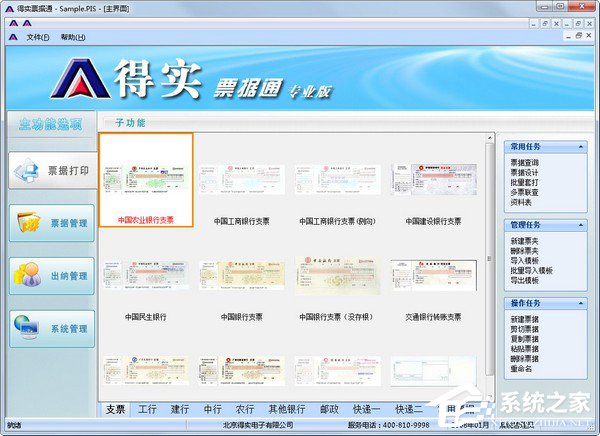
Task: Open the 票据打印 main function
Action: (x=53, y=171)
